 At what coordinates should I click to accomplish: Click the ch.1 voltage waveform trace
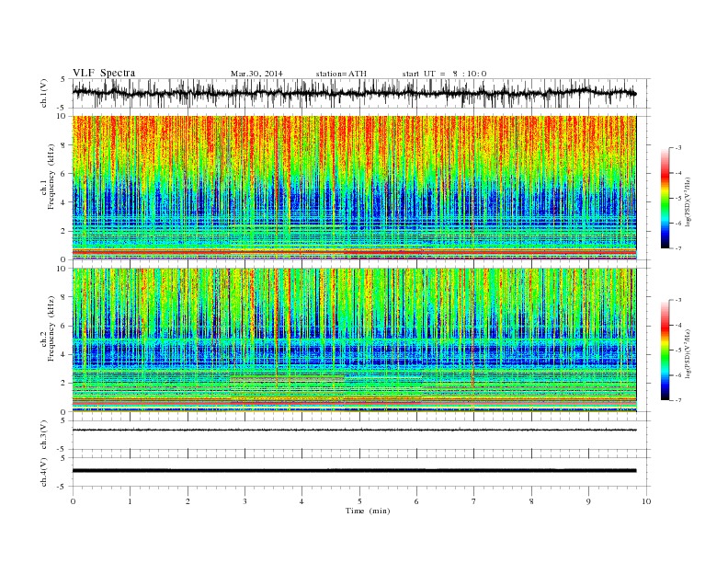coord(354,93)
